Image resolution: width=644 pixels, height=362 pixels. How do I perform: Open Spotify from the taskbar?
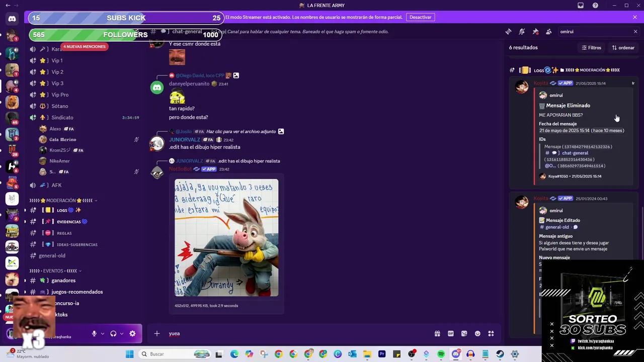click(441, 354)
